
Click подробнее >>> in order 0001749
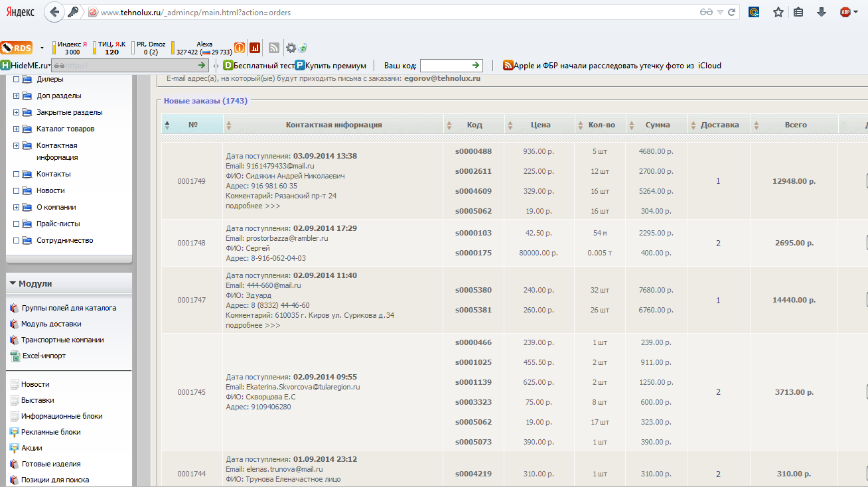(253, 206)
